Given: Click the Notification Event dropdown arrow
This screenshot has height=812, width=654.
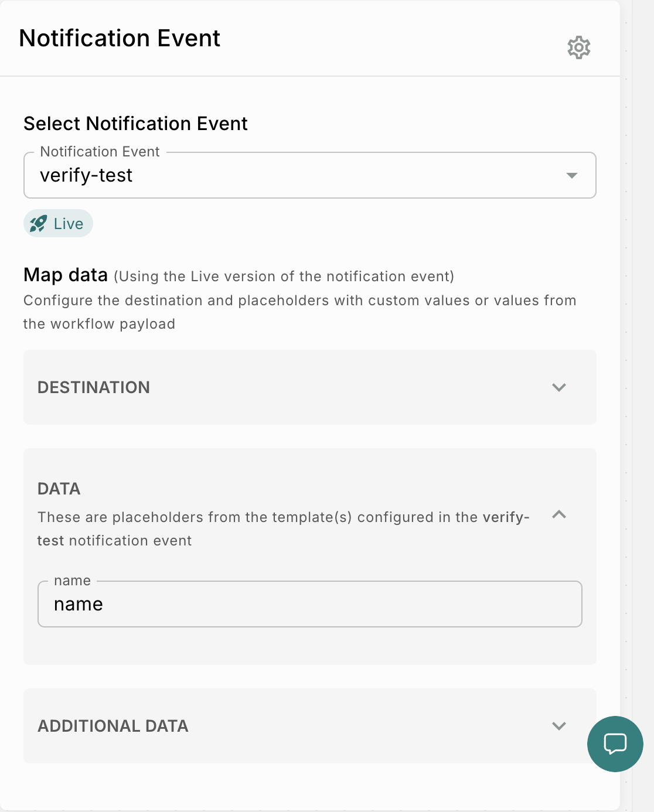Looking at the screenshot, I should coord(572,175).
